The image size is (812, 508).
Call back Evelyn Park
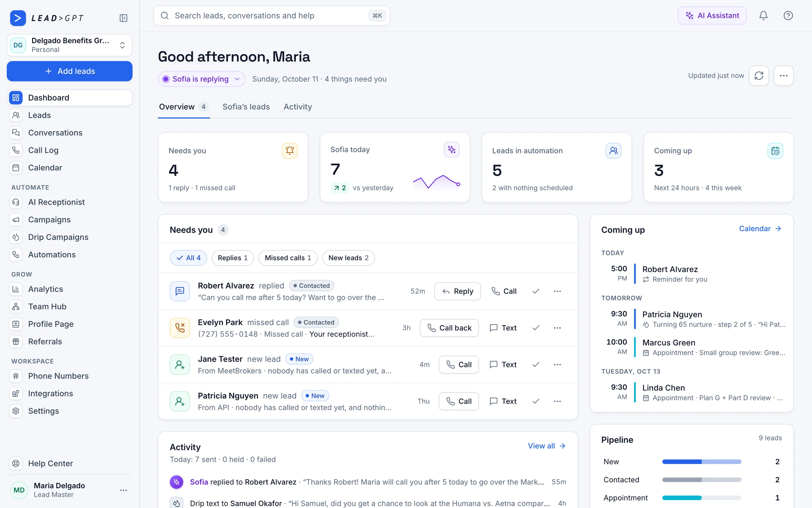(449, 328)
